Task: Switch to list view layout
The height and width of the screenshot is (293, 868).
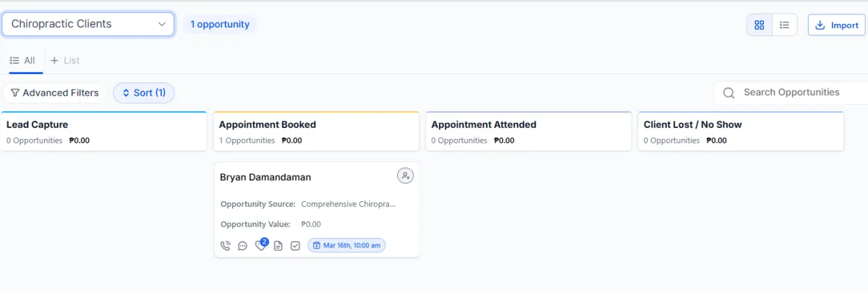Action: coord(784,25)
